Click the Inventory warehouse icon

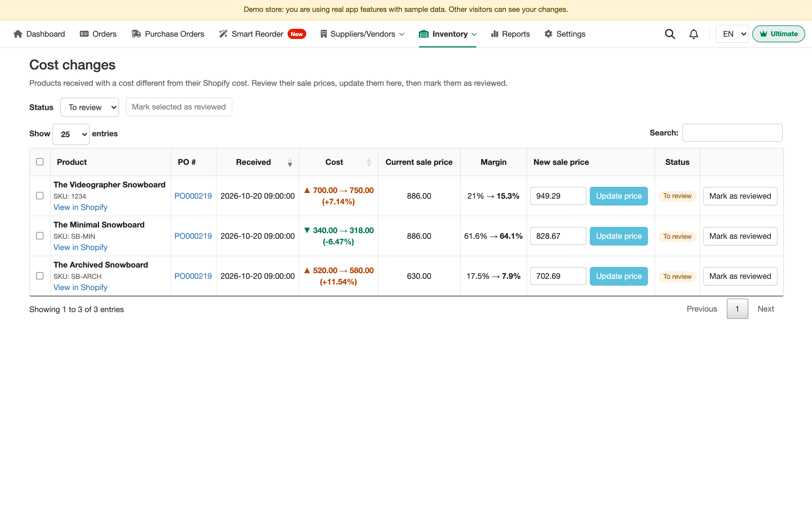click(x=424, y=34)
